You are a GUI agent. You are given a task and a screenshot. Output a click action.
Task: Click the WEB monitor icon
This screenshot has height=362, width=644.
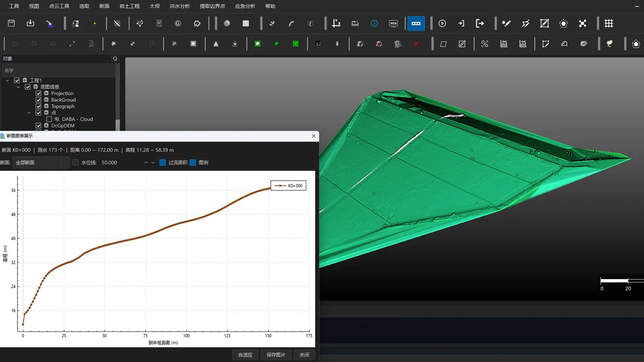[393, 23]
